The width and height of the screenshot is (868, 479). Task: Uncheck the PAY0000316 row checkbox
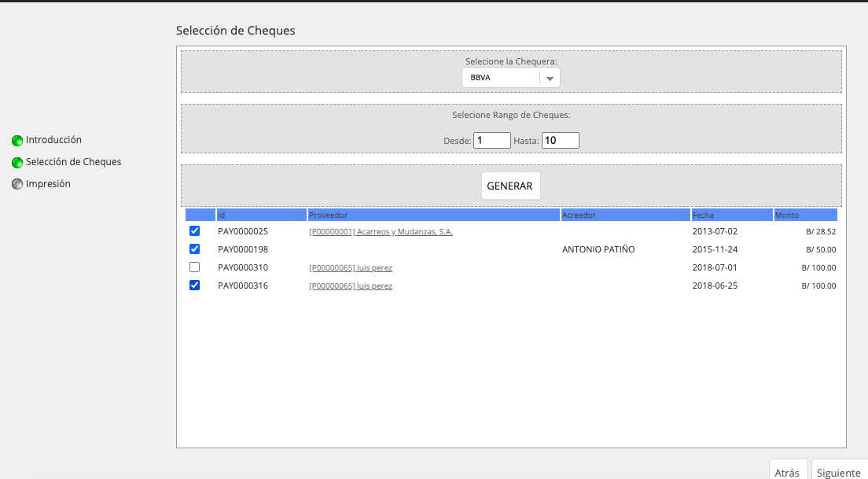[194, 286]
